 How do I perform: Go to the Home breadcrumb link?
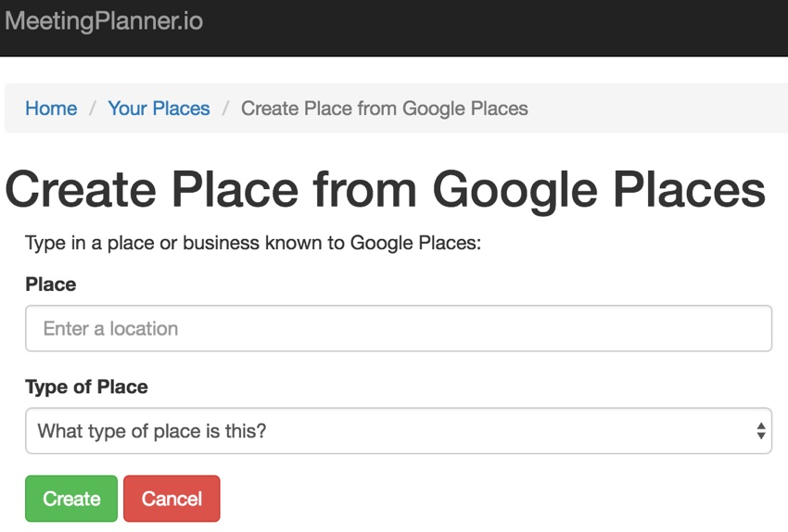tap(51, 108)
